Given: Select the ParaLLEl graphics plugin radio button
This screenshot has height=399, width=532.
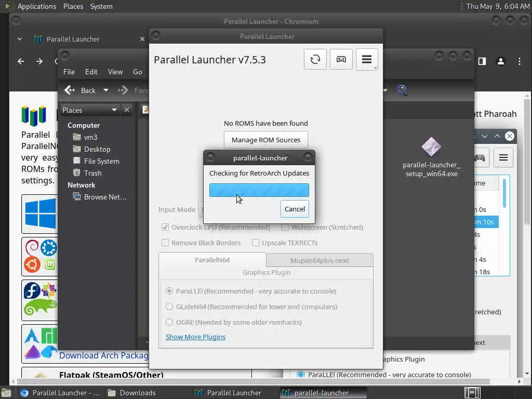Looking at the screenshot, I should [169, 291].
